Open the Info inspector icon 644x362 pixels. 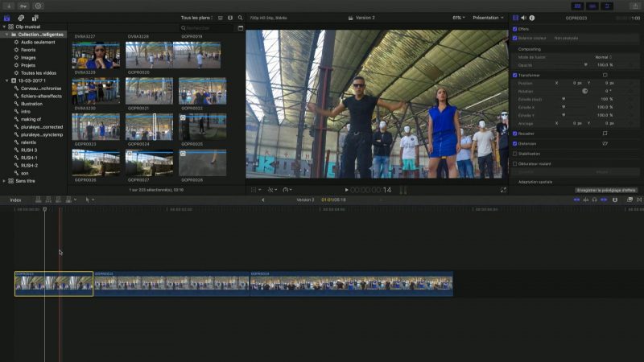pos(532,18)
